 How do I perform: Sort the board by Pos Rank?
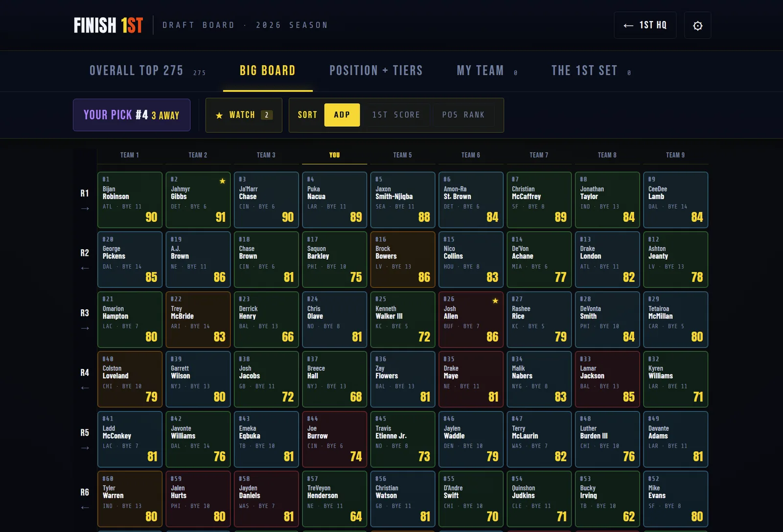(463, 115)
